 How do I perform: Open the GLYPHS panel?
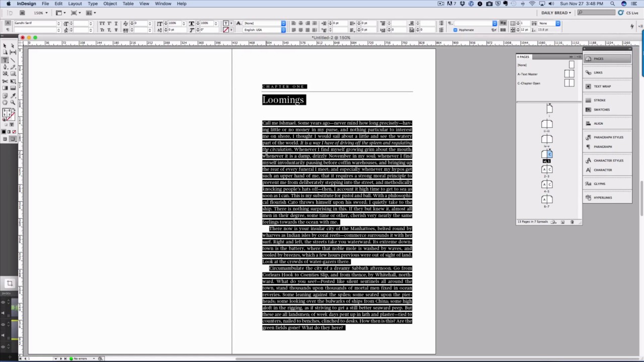(608, 184)
